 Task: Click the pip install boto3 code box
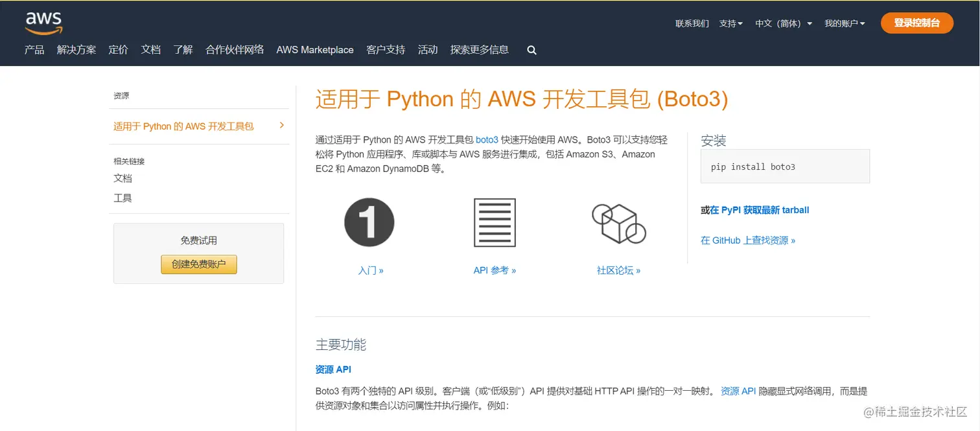[785, 167]
